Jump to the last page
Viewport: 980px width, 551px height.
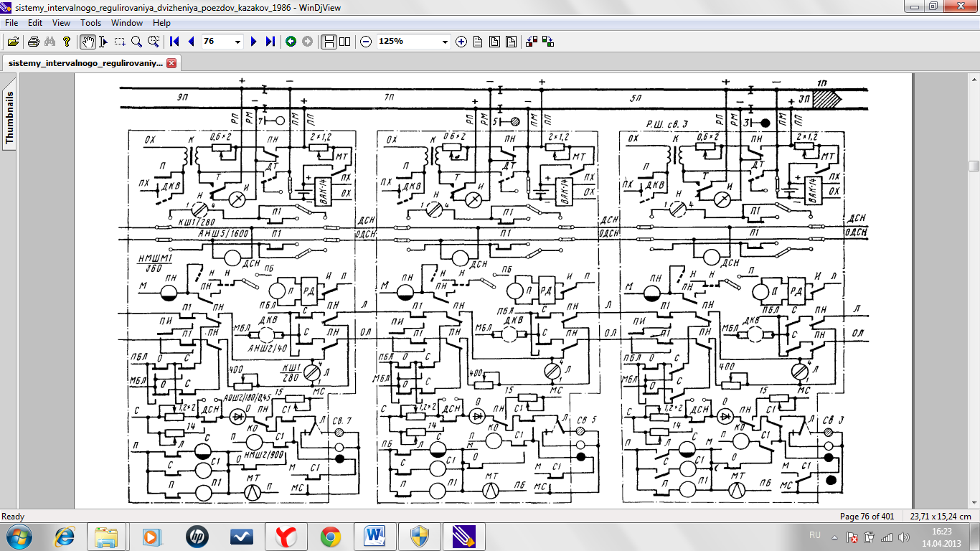[270, 42]
